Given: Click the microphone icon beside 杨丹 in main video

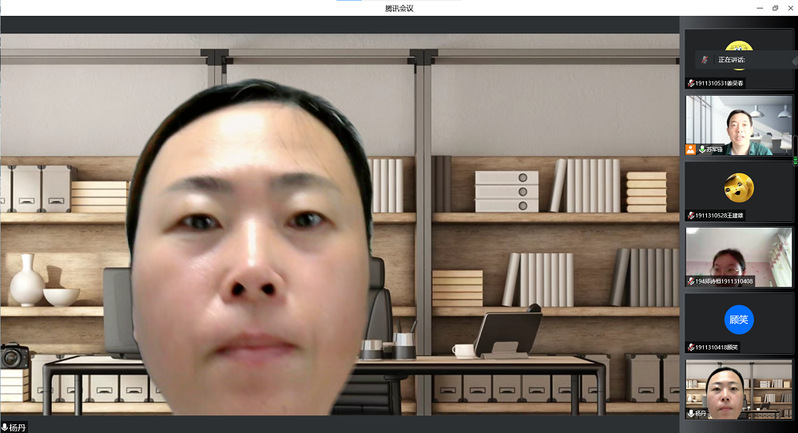Looking at the screenshot, I should [5, 427].
